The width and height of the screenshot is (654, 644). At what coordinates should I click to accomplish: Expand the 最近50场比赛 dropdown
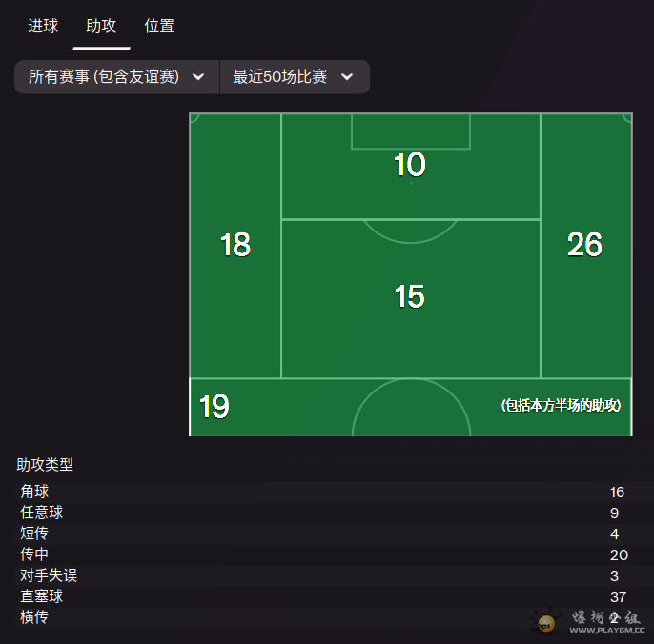click(295, 77)
